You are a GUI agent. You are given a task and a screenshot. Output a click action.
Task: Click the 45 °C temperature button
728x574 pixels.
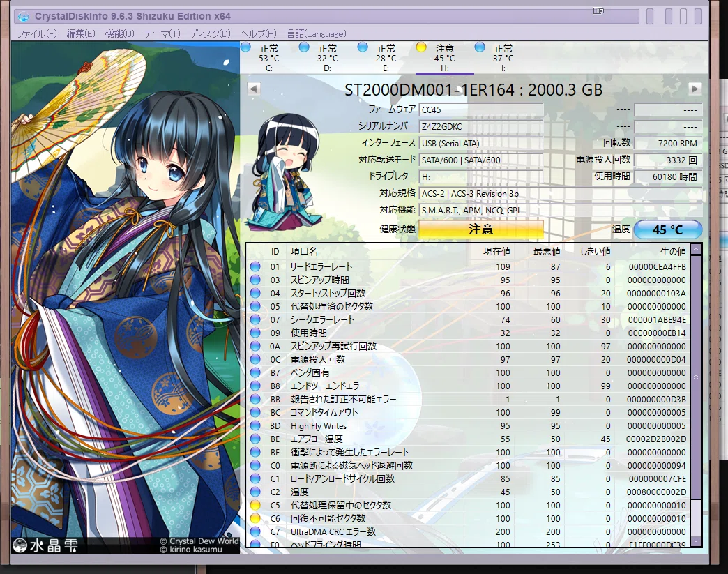coord(667,229)
